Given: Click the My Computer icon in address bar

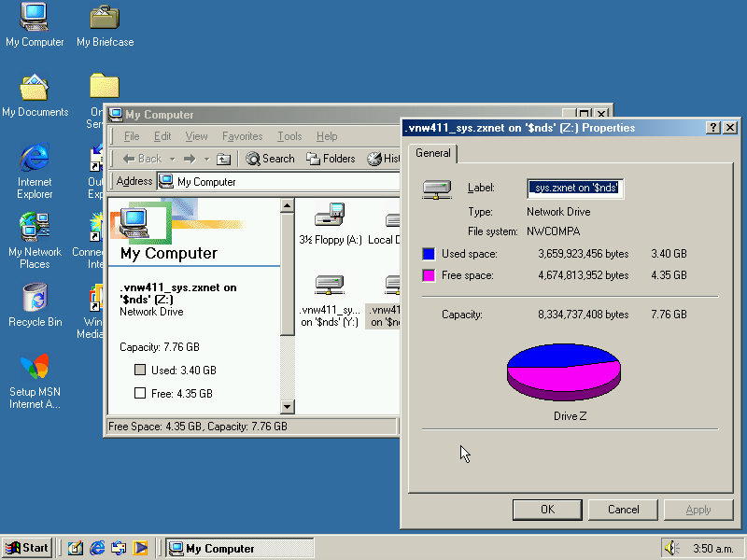Looking at the screenshot, I should (x=166, y=181).
